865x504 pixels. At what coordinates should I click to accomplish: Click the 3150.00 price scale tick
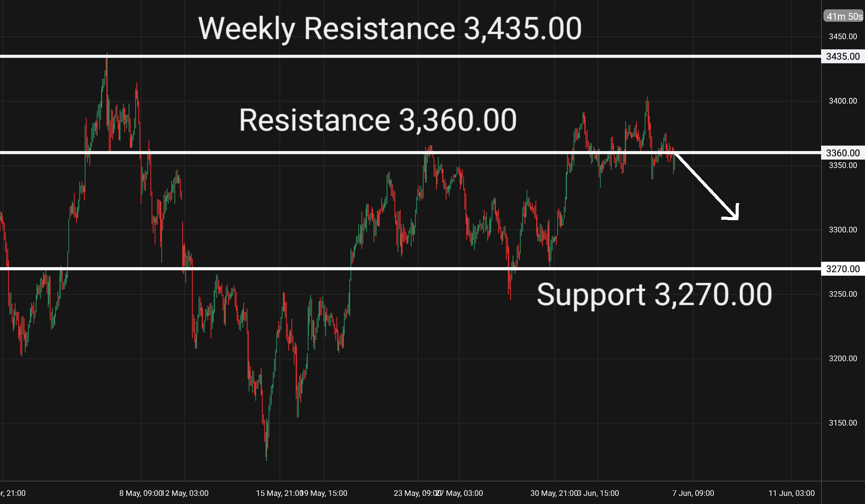843,423
